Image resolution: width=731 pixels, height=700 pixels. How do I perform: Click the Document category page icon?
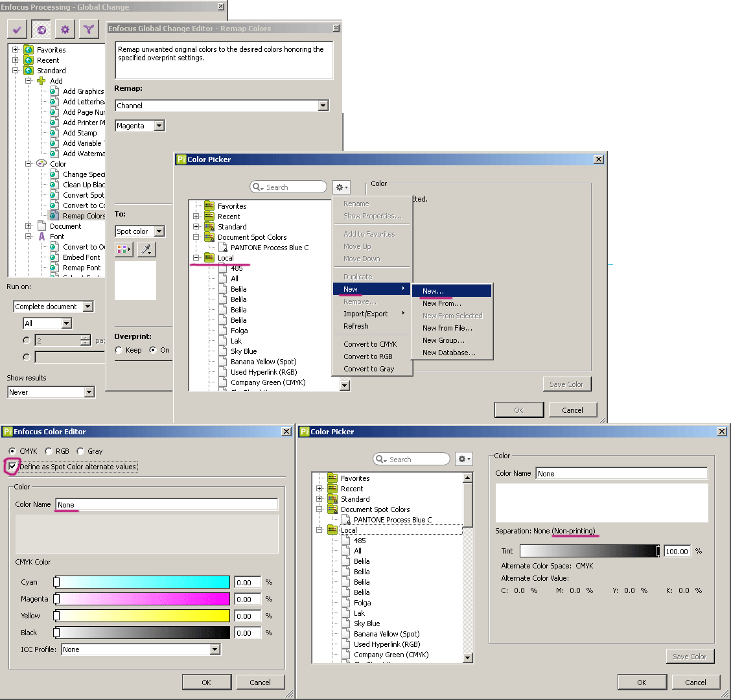[x=41, y=226]
